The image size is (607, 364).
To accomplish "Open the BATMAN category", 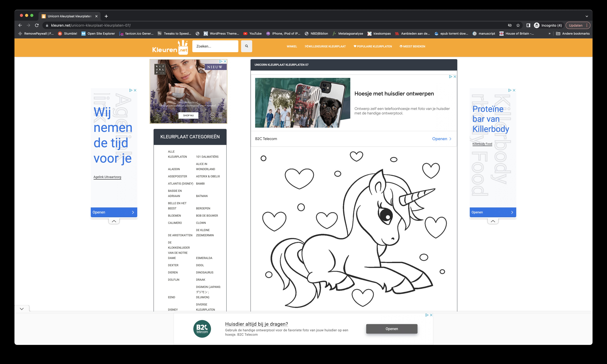I will tap(202, 196).
